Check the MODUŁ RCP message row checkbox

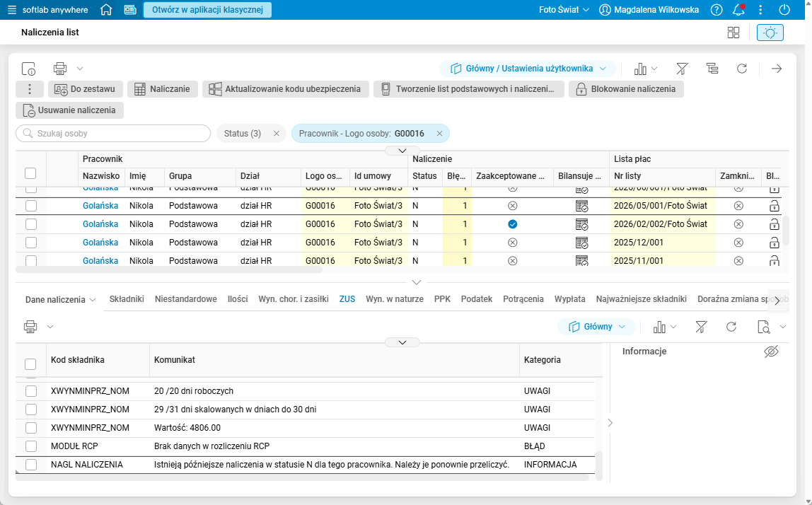pyautogui.click(x=31, y=446)
